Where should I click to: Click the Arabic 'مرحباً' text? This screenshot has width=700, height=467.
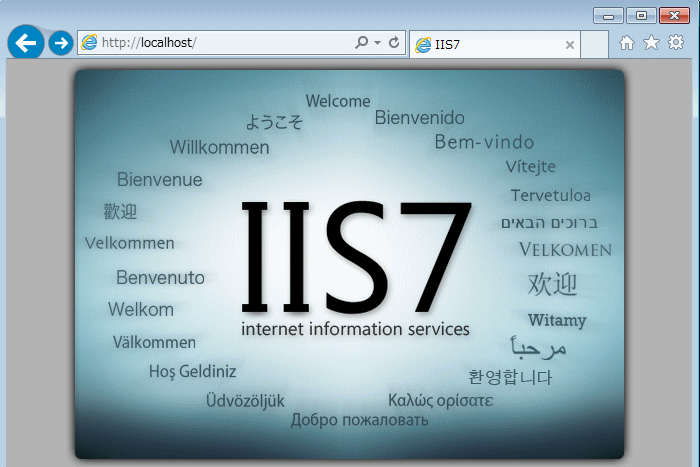(538, 347)
